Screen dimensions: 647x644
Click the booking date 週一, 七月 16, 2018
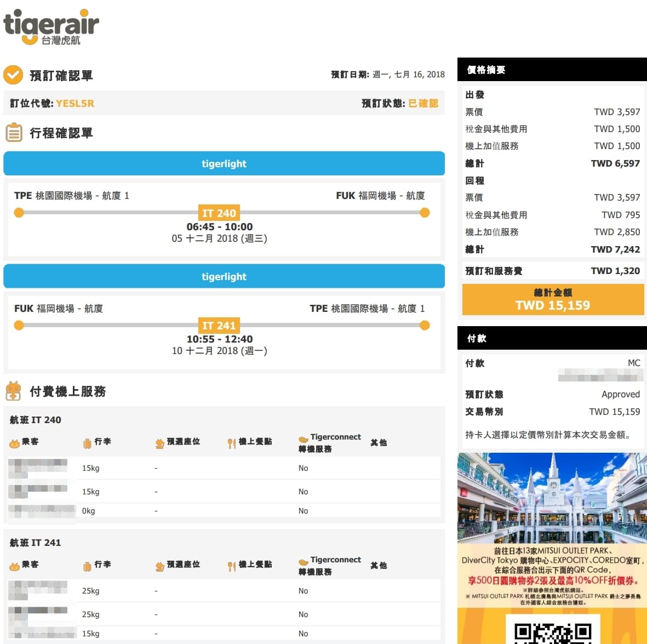(x=409, y=75)
